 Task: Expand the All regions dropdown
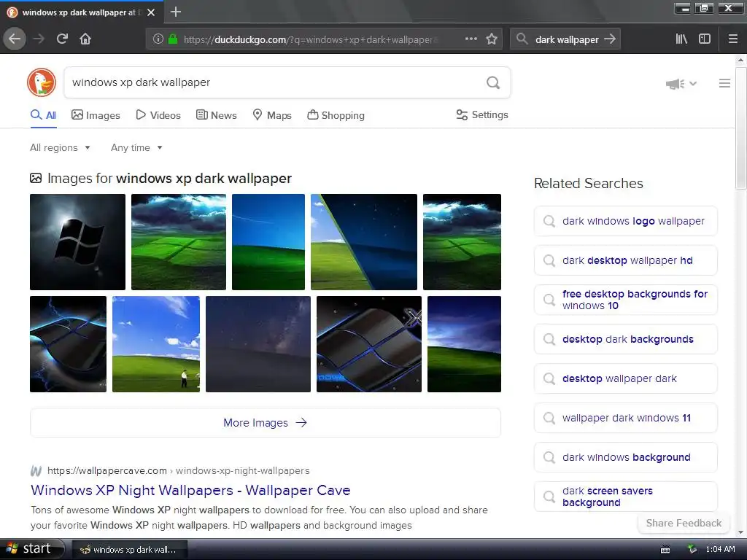coord(60,147)
